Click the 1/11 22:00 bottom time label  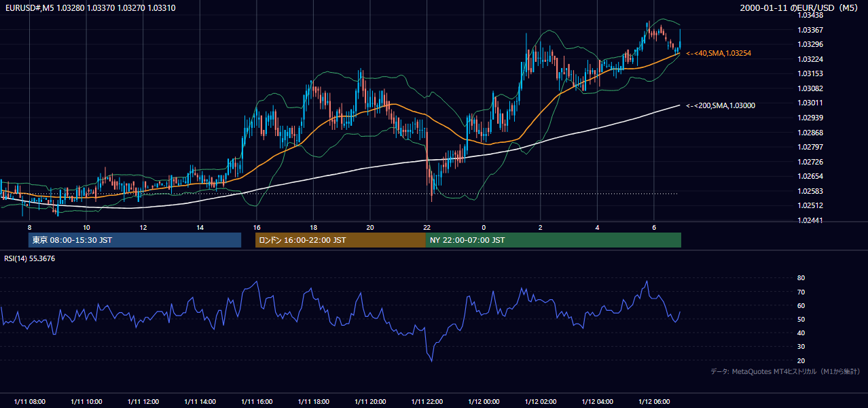click(x=427, y=401)
